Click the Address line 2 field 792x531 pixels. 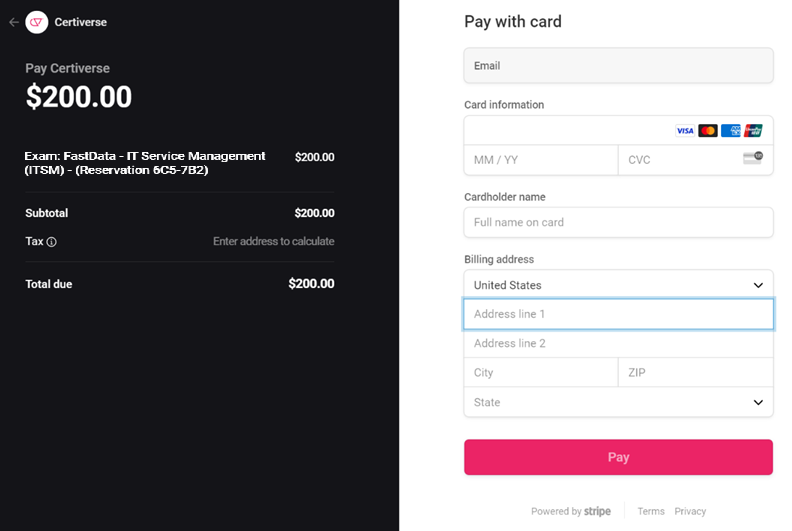pyautogui.click(x=618, y=344)
